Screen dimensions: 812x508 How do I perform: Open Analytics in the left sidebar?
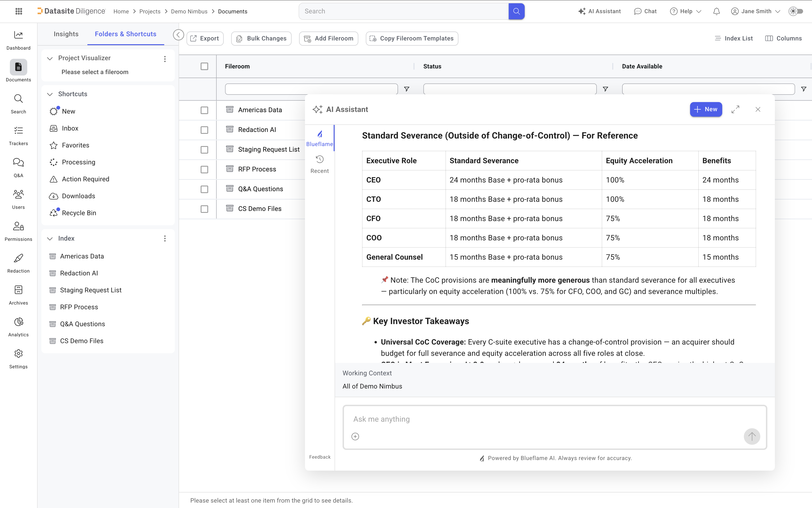[x=19, y=327]
